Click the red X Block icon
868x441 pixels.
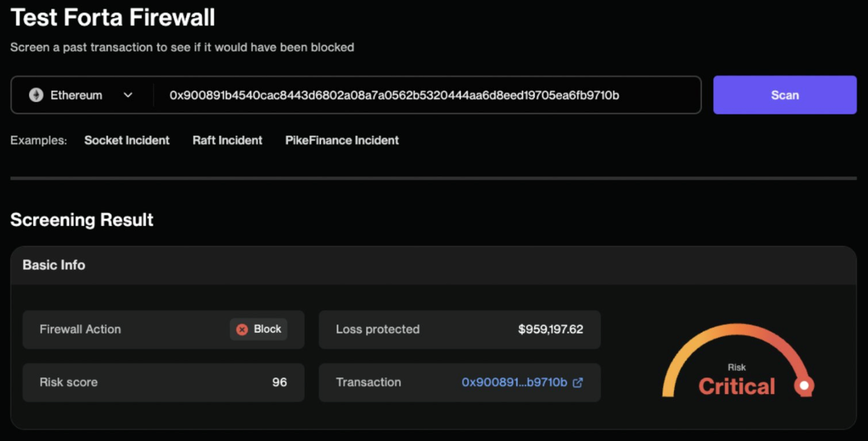[242, 329]
